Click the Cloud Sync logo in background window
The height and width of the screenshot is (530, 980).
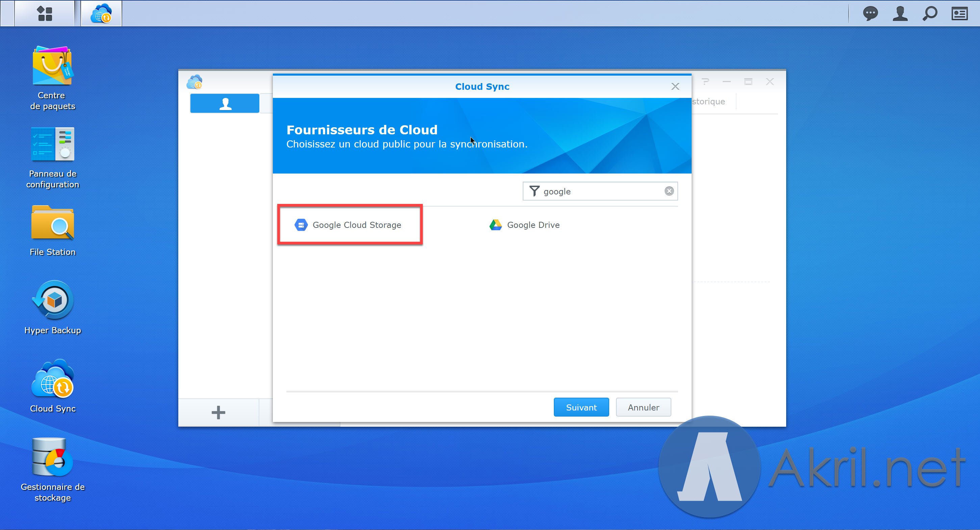[x=195, y=82]
